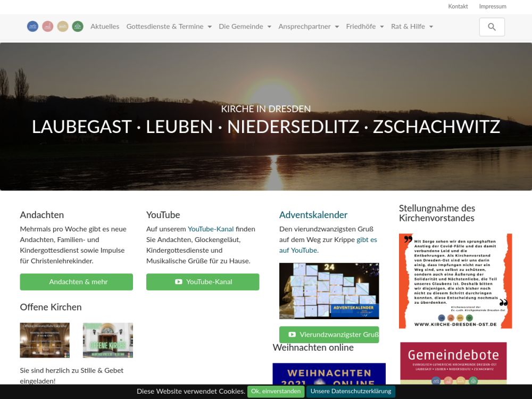Expand the Die Gemeinde dropdown menu

(x=245, y=27)
